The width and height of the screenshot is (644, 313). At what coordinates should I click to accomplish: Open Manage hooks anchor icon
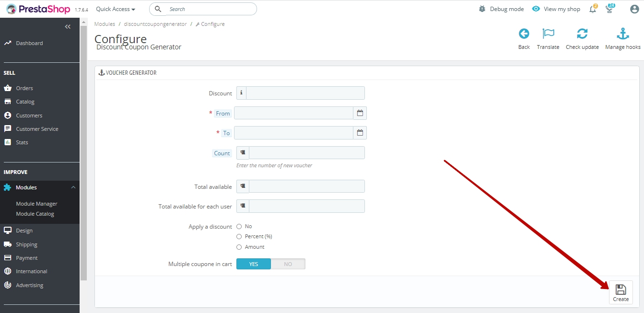(622, 34)
